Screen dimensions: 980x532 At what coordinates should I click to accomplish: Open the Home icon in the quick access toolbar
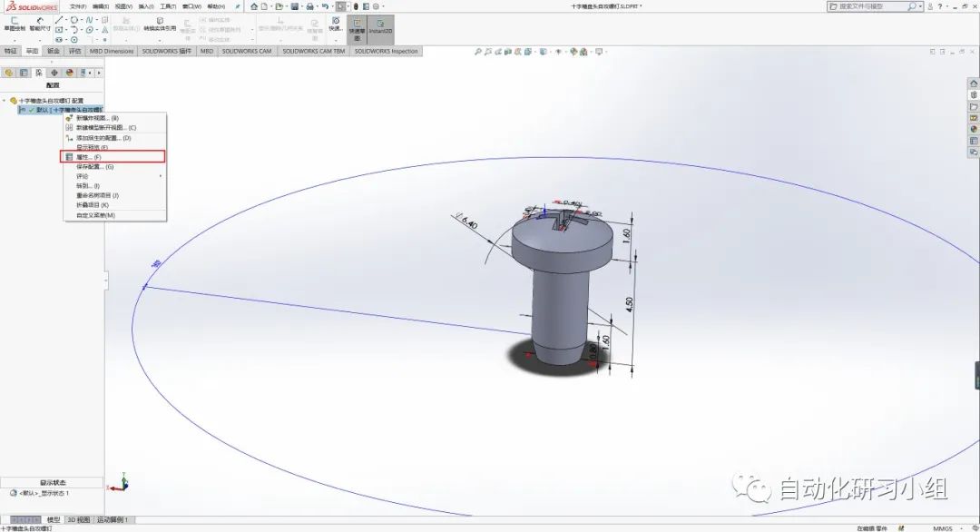point(254,6)
